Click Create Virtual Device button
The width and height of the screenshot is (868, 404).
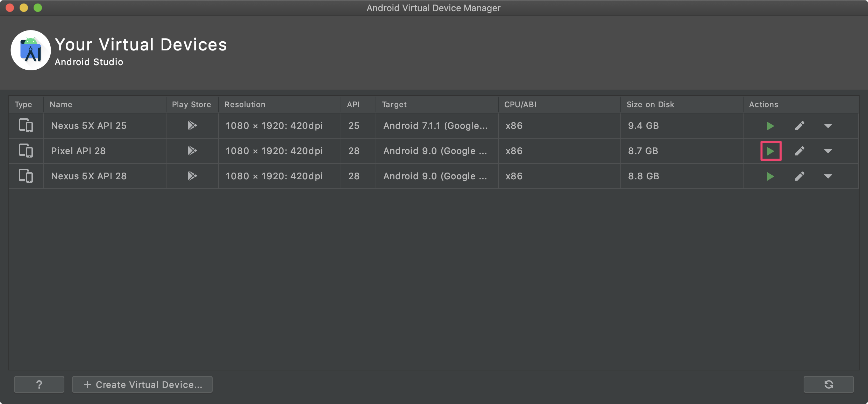(142, 384)
